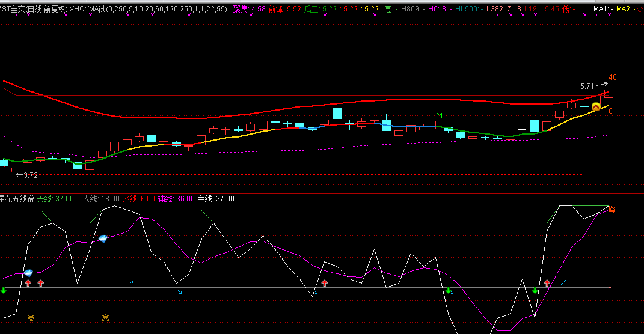Click the yellow up-chevron signal icon
Viewport: 644px width, 334px height.
point(596,106)
